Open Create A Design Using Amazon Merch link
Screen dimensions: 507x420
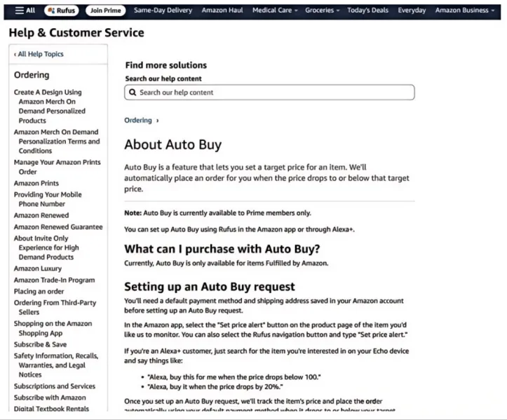coord(50,107)
